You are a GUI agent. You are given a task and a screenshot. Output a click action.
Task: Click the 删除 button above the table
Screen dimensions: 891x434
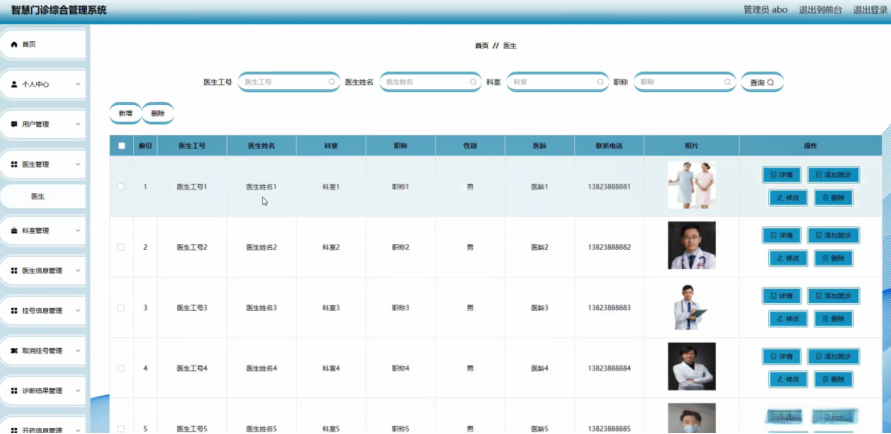(157, 114)
